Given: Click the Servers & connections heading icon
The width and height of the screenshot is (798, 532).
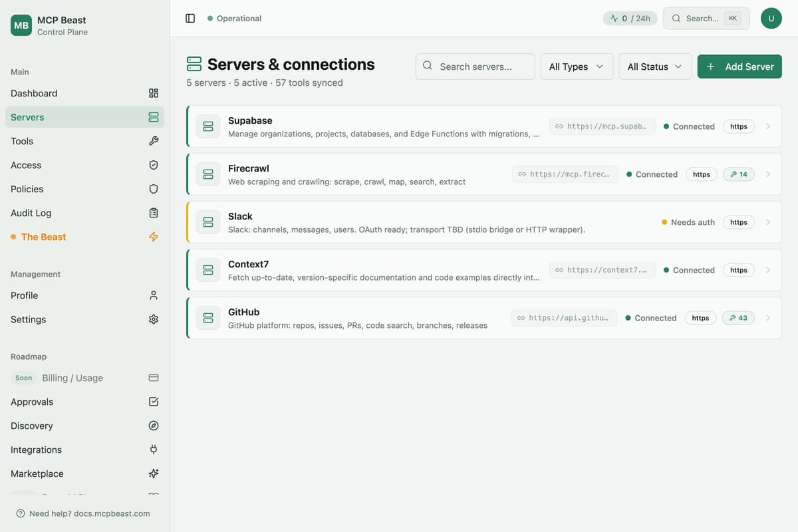Looking at the screenshot, I should (x=194, y=64).
